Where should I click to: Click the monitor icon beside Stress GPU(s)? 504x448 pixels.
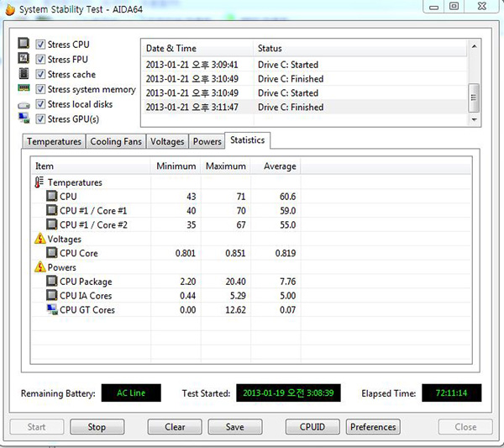coord(24,118)
